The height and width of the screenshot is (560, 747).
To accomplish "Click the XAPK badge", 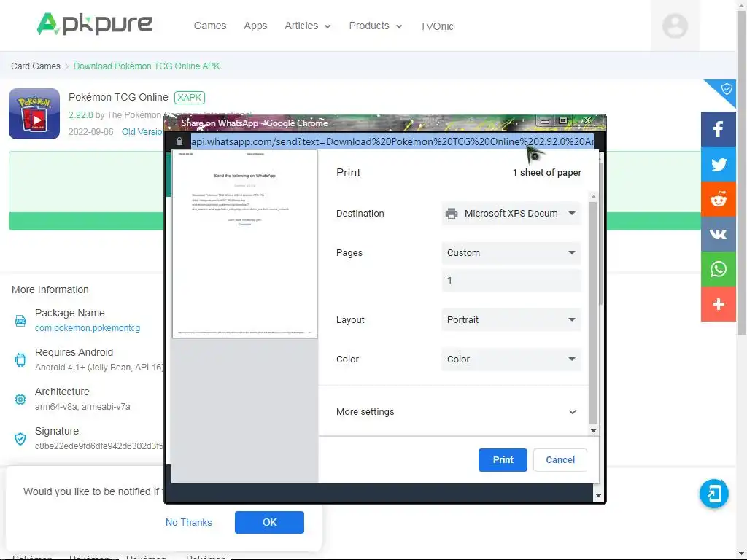I will [x=190, y=97].
